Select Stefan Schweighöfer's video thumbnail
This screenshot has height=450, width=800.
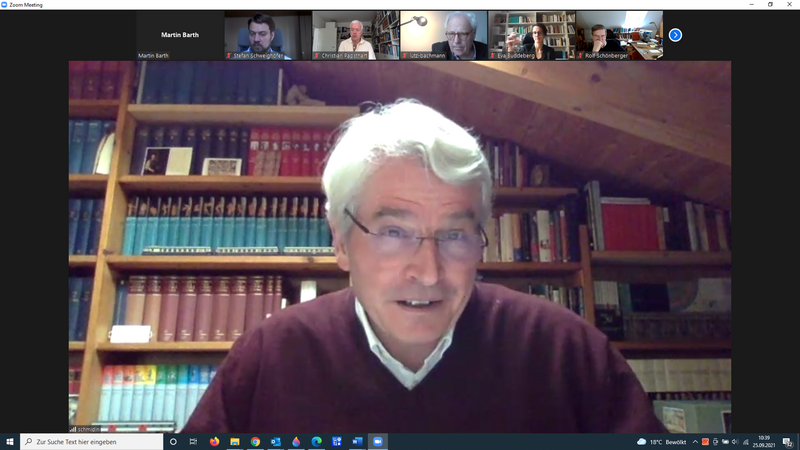pyautogui.click(x=267, y=35)
